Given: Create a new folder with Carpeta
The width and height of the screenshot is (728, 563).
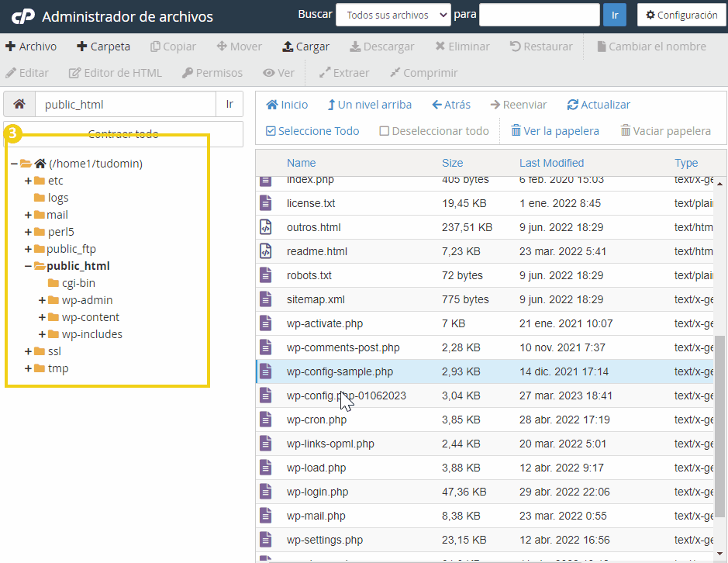Looking at the screenshot, I should [103, 47].
